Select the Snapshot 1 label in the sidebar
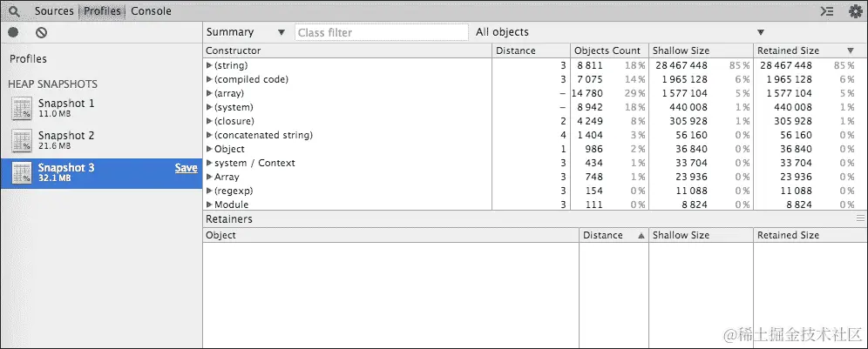Image resolution: width=868 pixels, height=349 pixels. point(66,103)
